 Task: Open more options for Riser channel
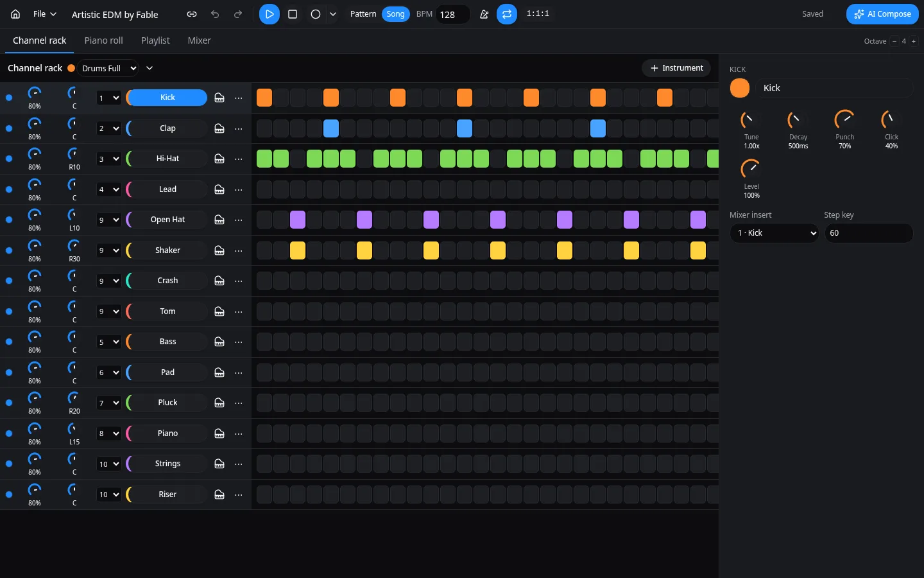point(239,495)
